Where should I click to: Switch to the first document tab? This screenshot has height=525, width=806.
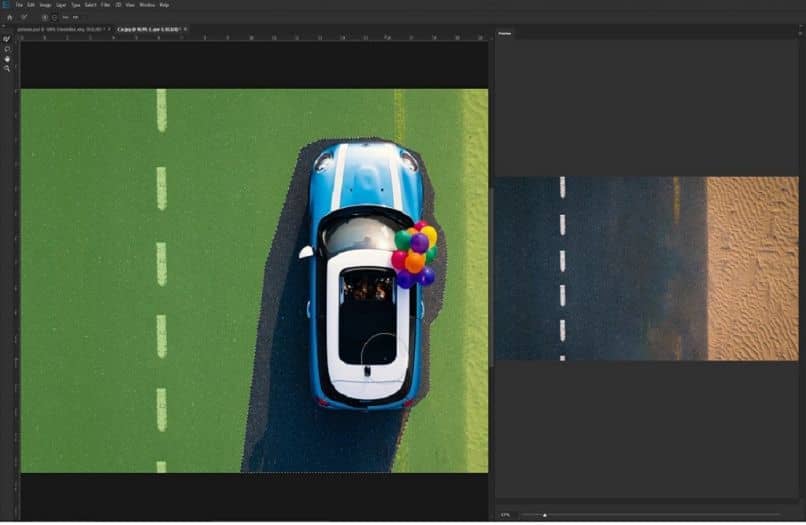pyautogui.click(x=61, y=29)
